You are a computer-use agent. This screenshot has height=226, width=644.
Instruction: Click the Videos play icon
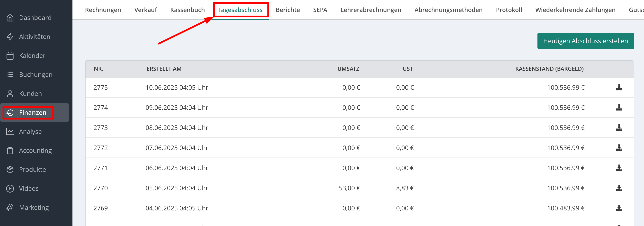coord(10,188)
